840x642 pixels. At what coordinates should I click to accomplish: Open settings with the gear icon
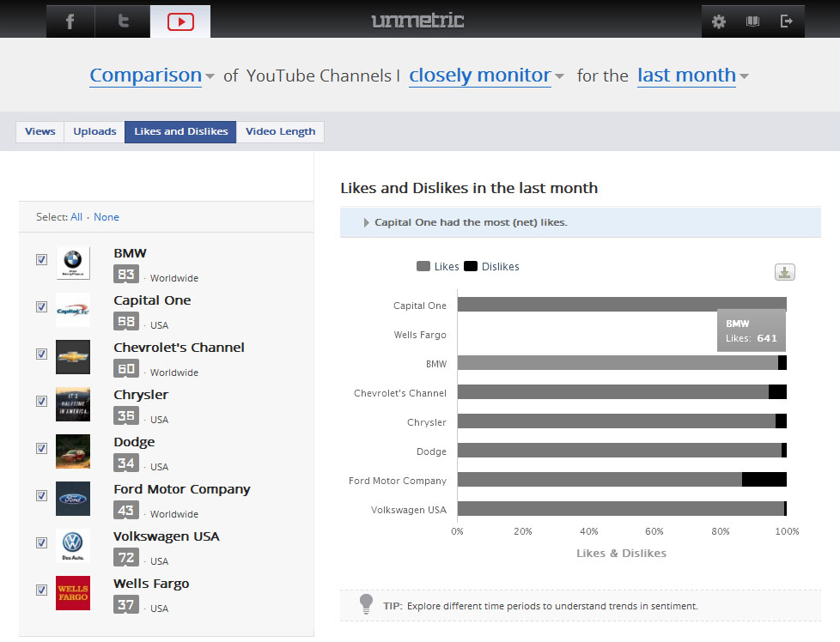click(718, 21)
